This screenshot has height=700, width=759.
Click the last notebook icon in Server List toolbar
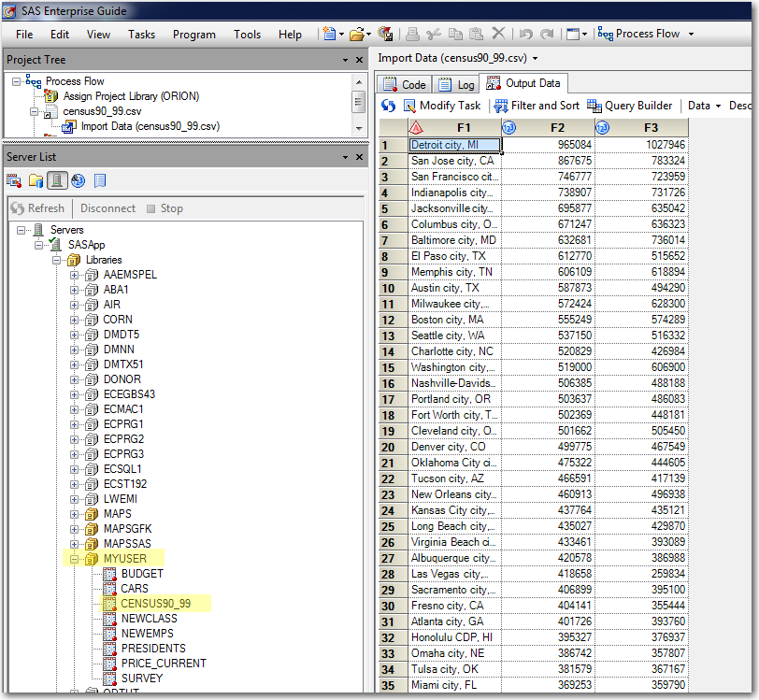coord(100,180)
